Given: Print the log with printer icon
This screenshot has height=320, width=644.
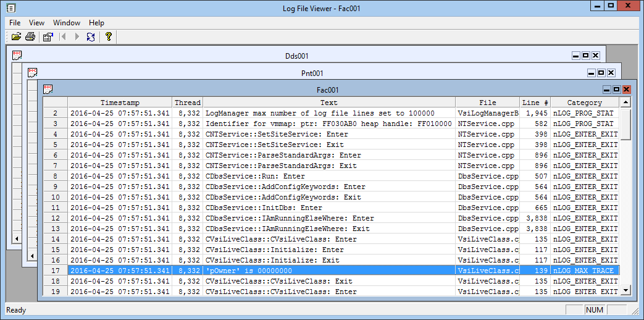Looking at the screenshot, I should point(30,37).
